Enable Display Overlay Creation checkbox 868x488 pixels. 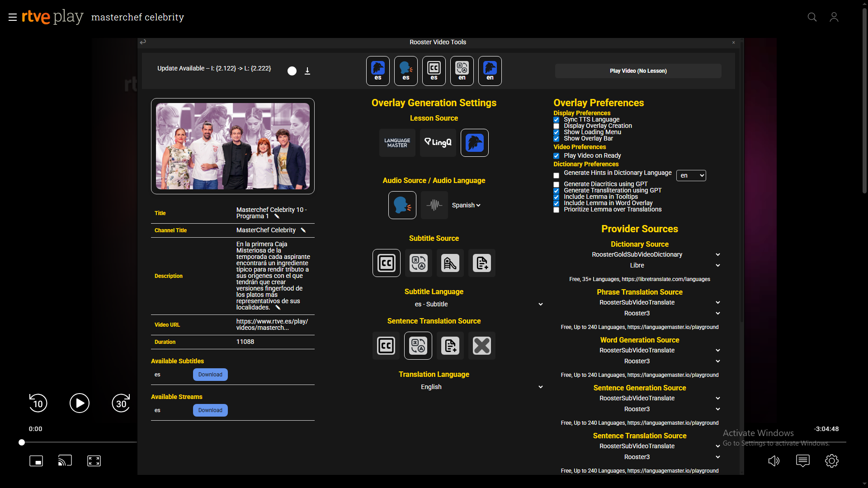pos(556,126)
